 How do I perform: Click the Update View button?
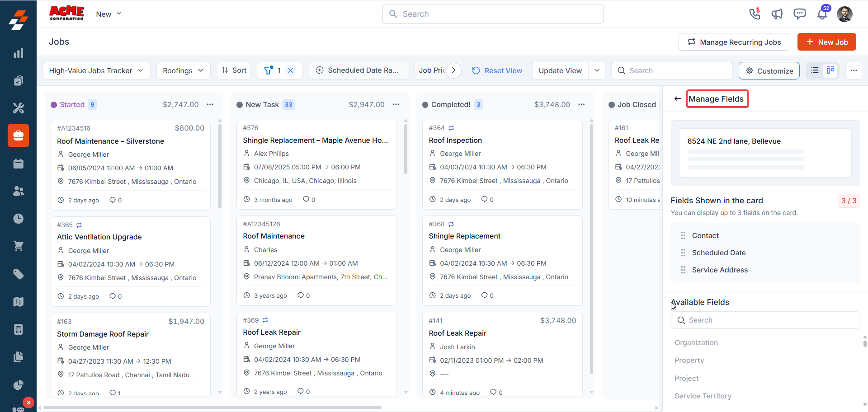point(560,70)
